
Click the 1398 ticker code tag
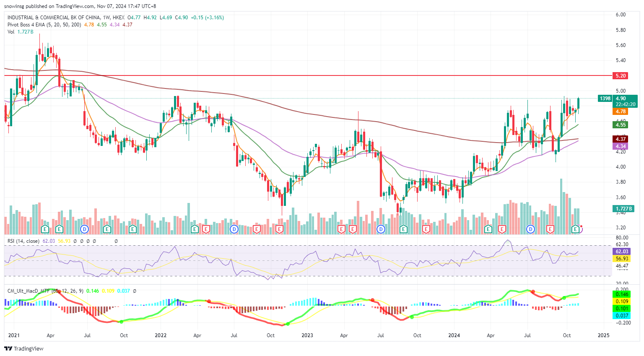605,99
